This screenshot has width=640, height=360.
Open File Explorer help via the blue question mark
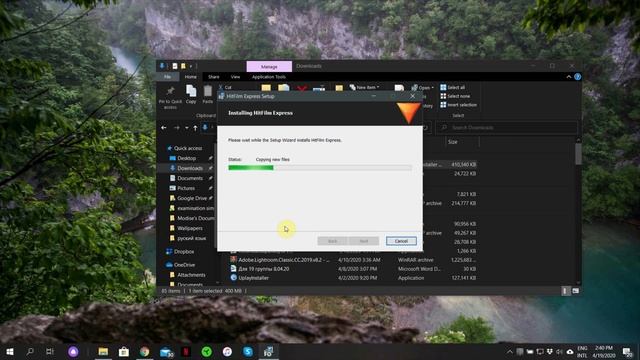point(578,77)
